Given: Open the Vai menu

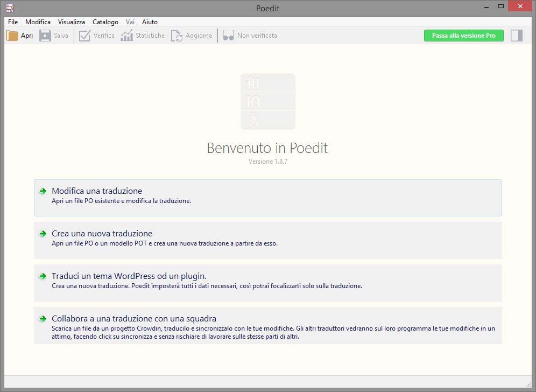Looking at the screenshot, I should coord(130,22).
